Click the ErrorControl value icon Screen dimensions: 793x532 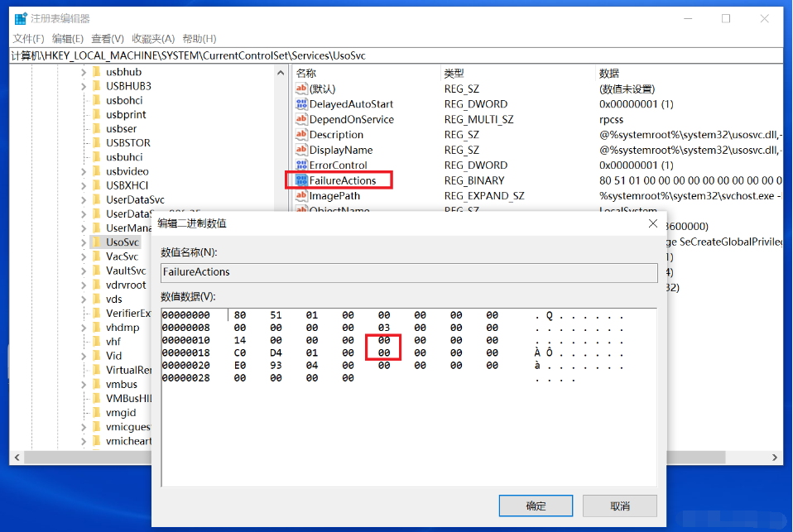[x=301, y=165]
